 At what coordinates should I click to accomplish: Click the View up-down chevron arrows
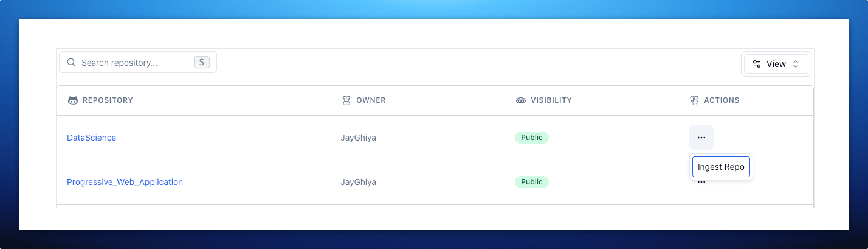point(796,64)
